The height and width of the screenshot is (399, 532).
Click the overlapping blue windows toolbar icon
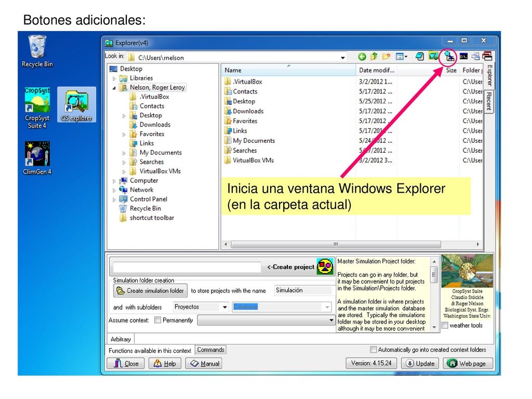(476, 57)
